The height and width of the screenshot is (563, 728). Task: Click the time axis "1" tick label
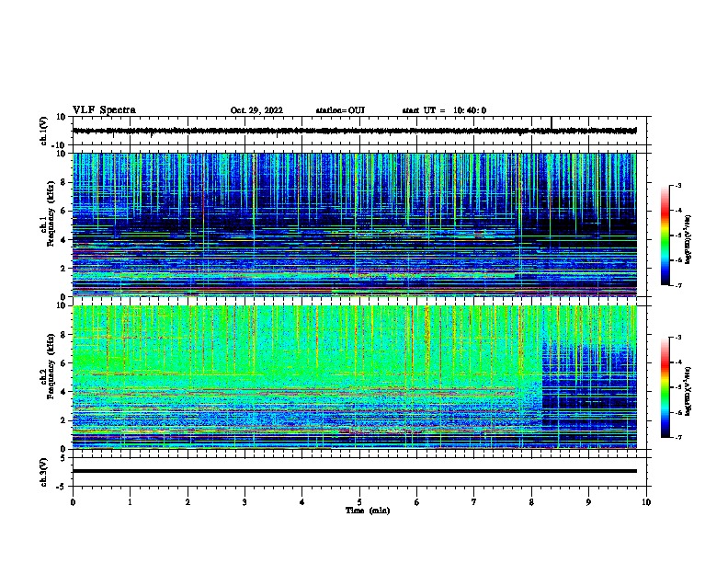130,502
